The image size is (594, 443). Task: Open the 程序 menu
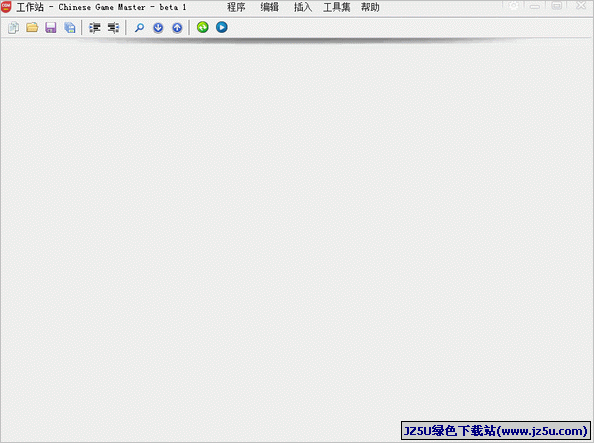(236, 7)
